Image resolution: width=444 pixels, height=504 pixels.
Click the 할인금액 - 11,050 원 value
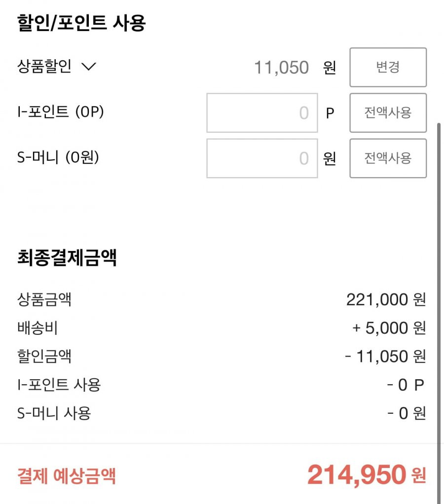[x=385, y=356]
